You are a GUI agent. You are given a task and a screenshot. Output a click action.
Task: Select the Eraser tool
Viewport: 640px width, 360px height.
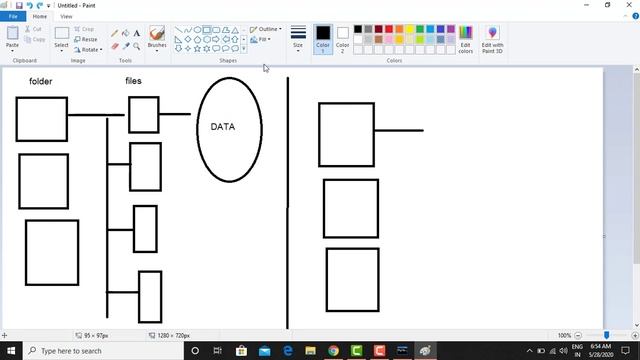[115, 47]
